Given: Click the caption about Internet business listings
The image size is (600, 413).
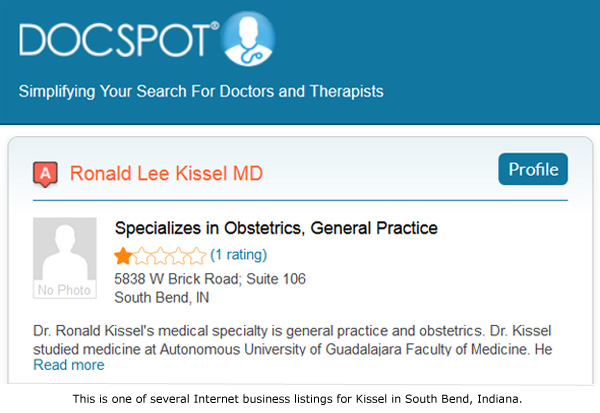Looking at the screenshot, I should [297, 399].
